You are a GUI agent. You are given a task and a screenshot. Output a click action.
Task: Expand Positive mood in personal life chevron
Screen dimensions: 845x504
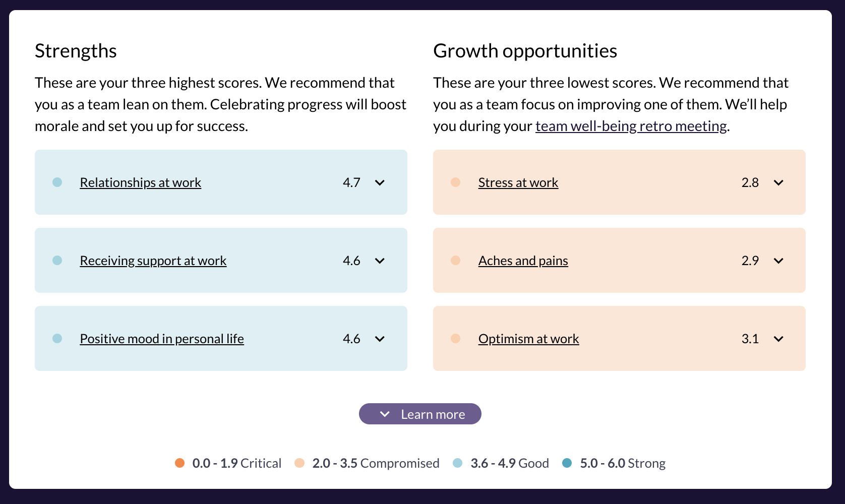click(380, 339)
